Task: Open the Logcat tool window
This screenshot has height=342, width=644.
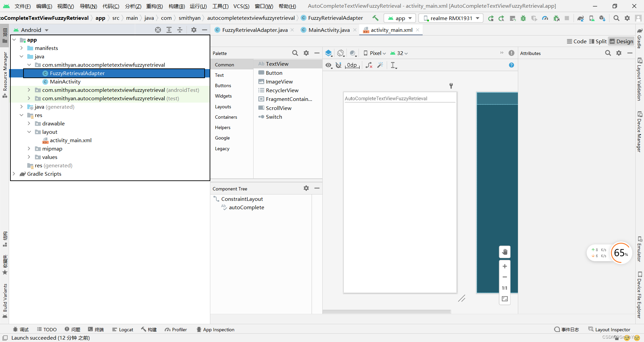Action: pyautogui.click(x=123, y=330)
